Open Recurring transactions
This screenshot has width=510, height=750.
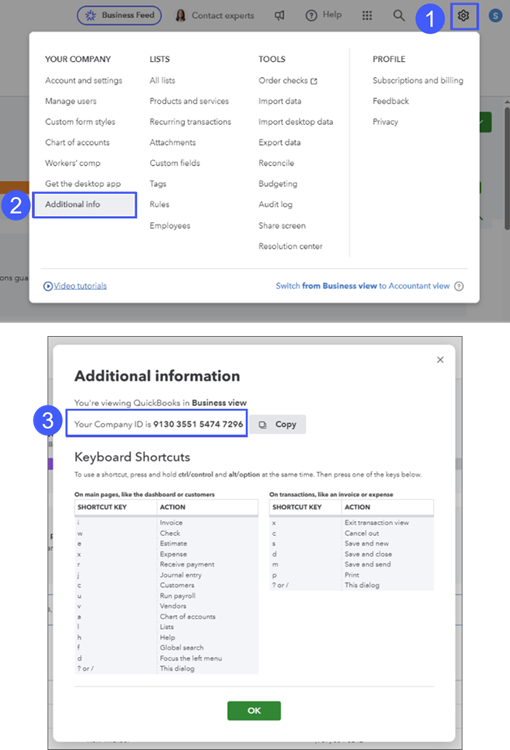[190, 121]
